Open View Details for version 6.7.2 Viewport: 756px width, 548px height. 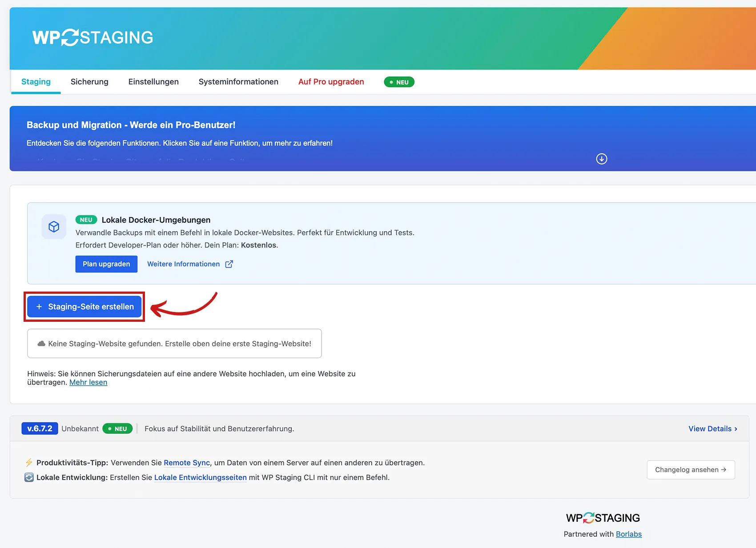point(712,428)
